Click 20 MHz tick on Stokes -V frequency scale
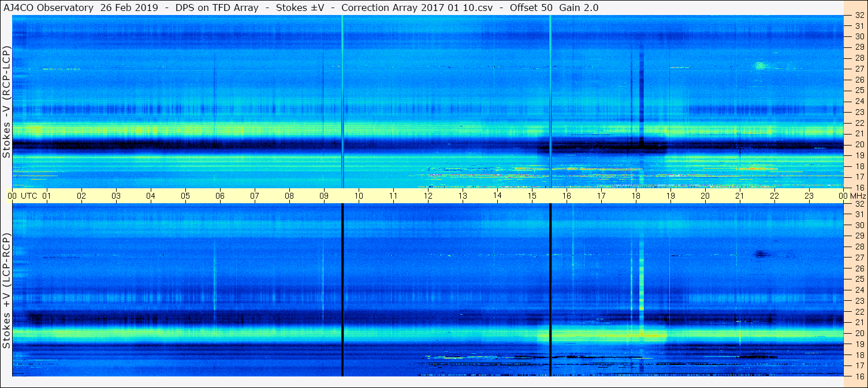The height and width of the screenshot is (388, 868). (x=859, y=144)
